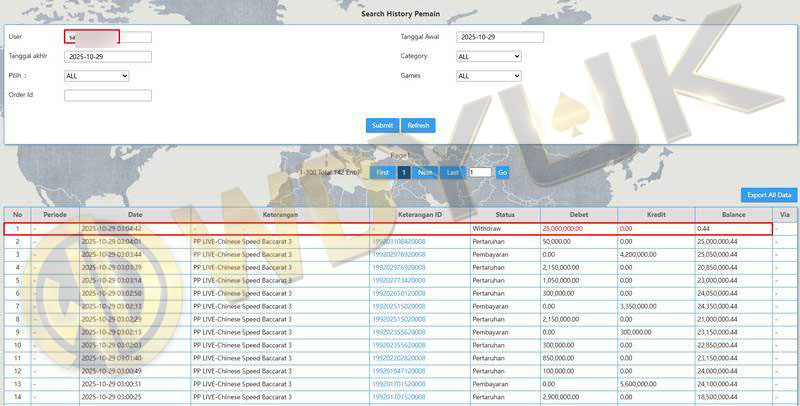Go to the Next page
Screen dimensions: 800x406
click(426, 172)
